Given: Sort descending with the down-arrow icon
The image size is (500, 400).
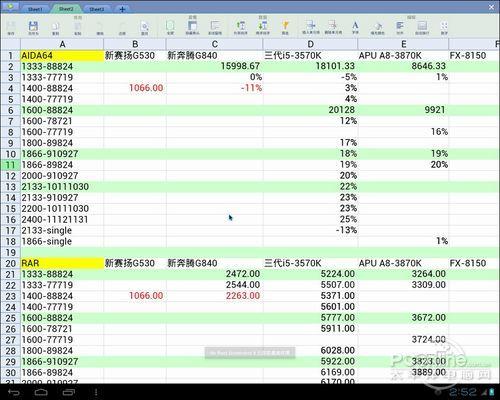Looking at the screenshot, I should click(x=263, y=28).
